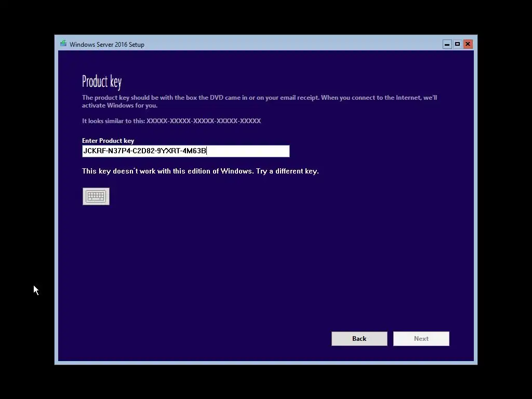Image resolution: width=532 pixels, height=399 pixels.
Task: Minimize the Windows Server 2016 Setup window
Action: tap(447, 44)
